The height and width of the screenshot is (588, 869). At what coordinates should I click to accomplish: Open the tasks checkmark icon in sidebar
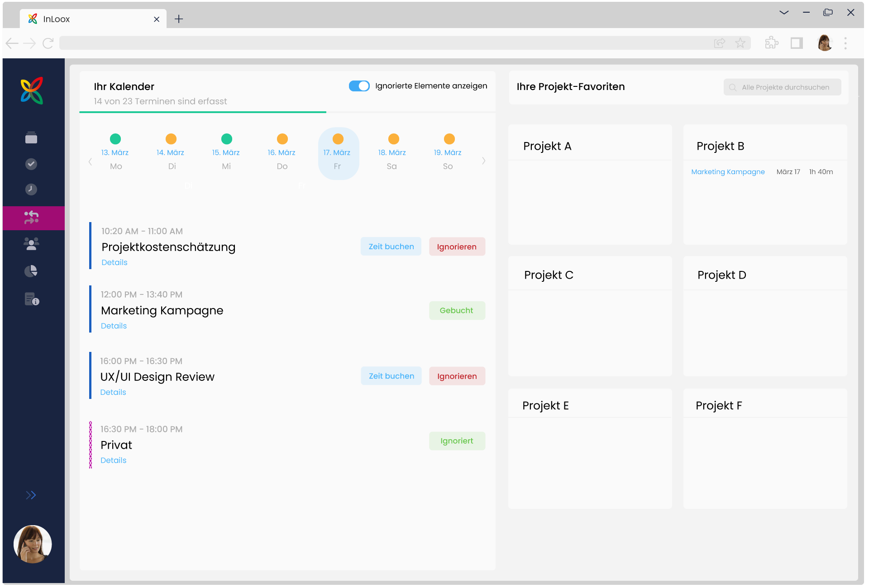click(31, 164)
